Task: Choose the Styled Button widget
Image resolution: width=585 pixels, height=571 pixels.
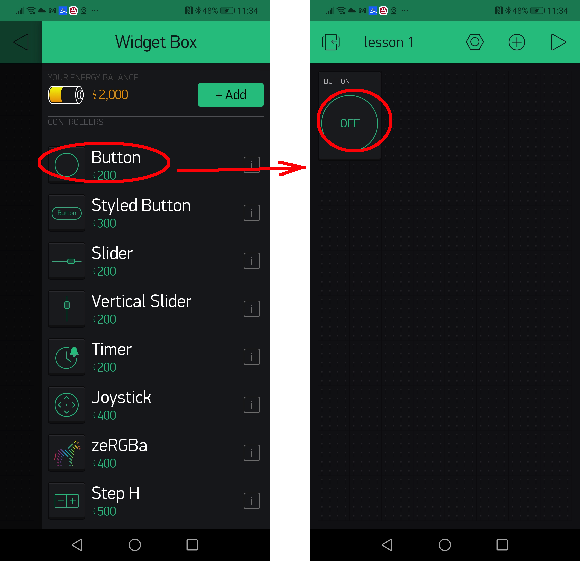Action: [x=156, y=213]
